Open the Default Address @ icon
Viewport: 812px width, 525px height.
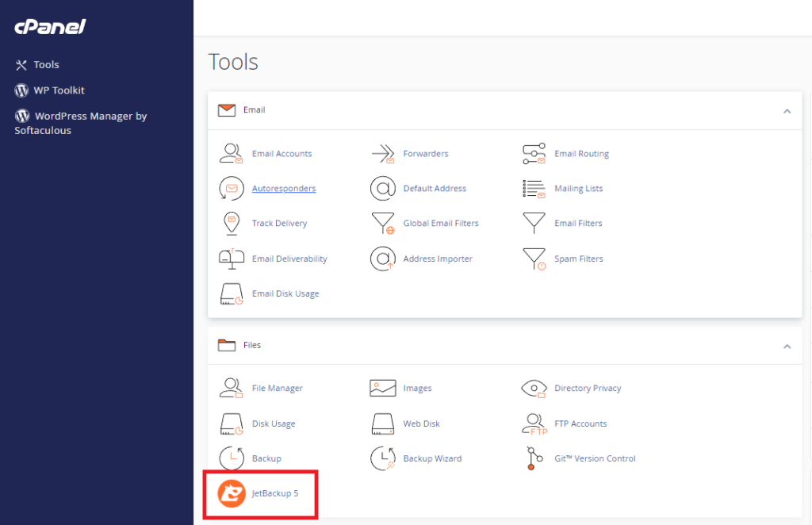[383, 189]
